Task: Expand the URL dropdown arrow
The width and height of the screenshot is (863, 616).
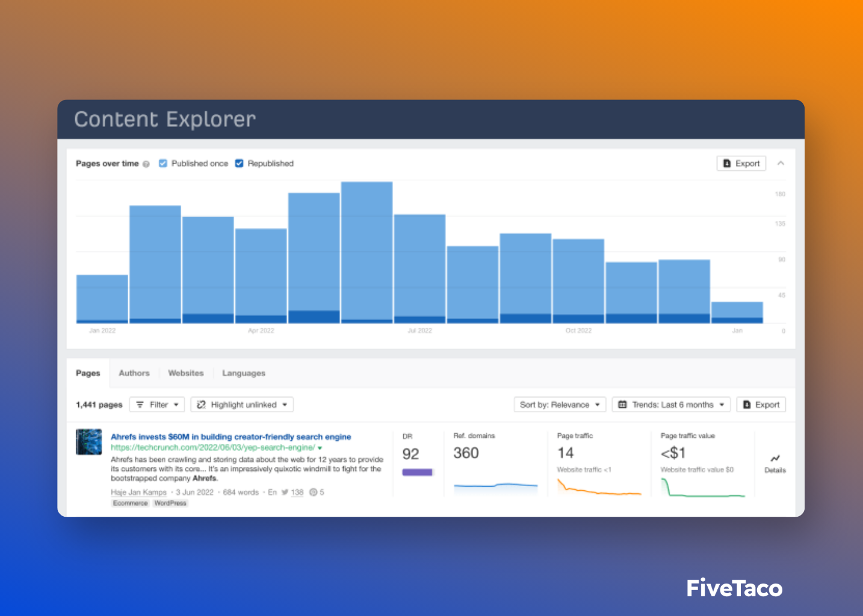Action: point(320,448)
